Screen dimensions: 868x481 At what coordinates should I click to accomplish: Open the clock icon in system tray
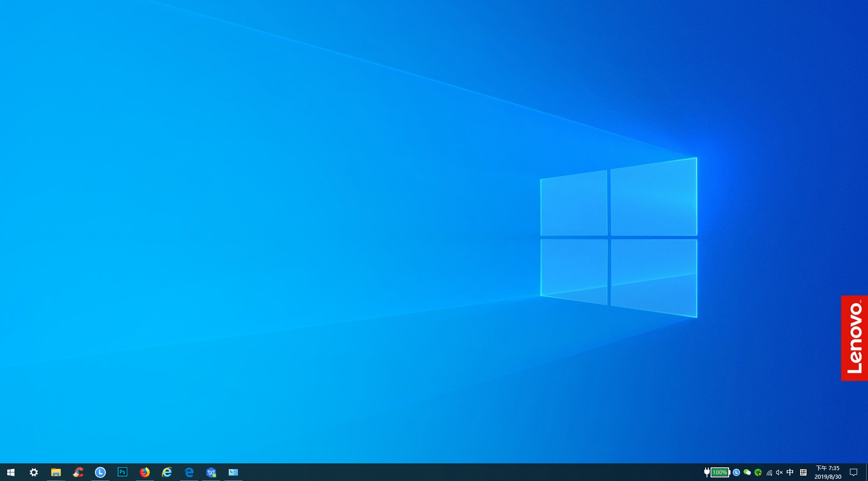(x=736, y=472)
